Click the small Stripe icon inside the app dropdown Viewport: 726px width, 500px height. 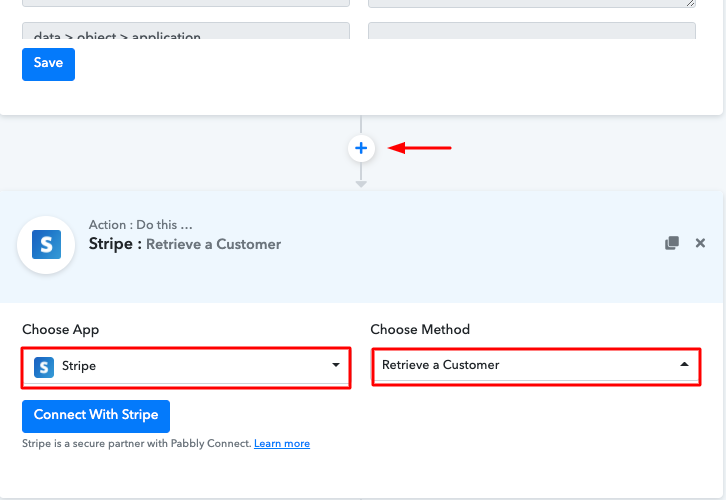pos(44,367)
